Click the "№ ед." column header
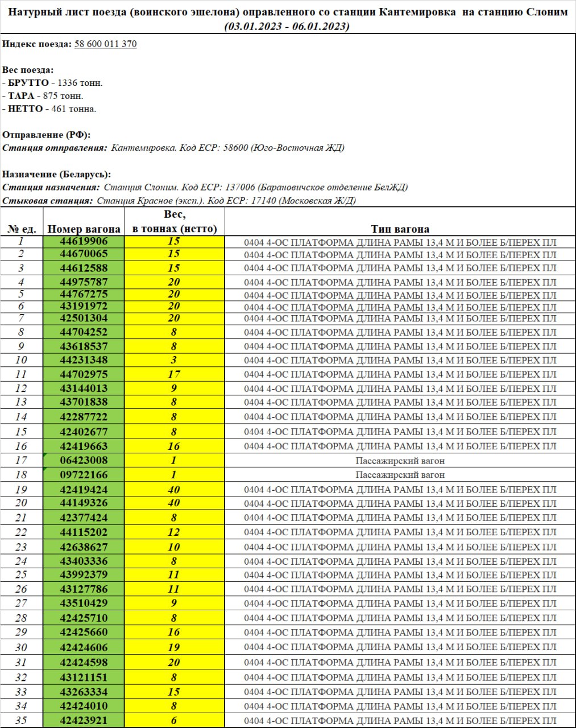The image size is (576, 728). pyautogui.click(x=22, y=229)
